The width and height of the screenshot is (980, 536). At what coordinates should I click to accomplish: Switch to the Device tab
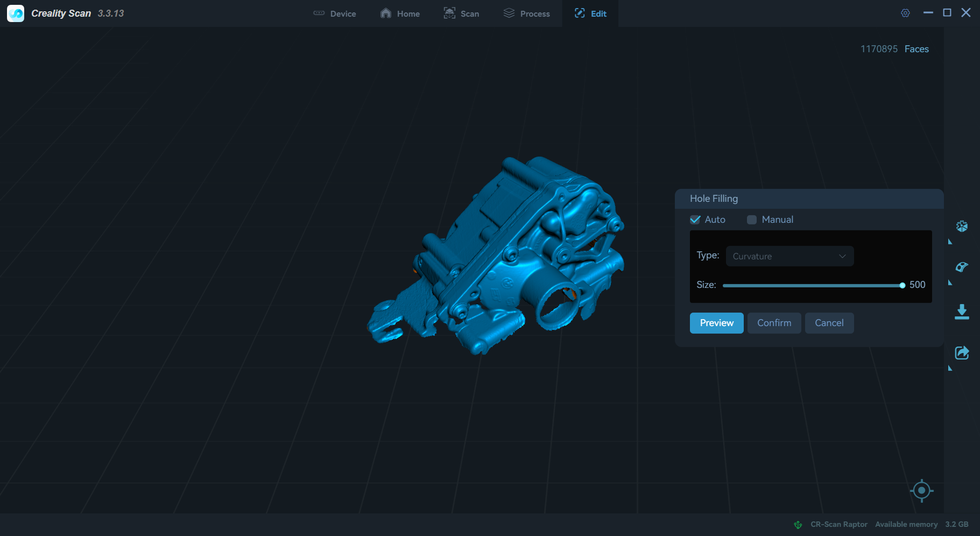[x=334, y=13]
